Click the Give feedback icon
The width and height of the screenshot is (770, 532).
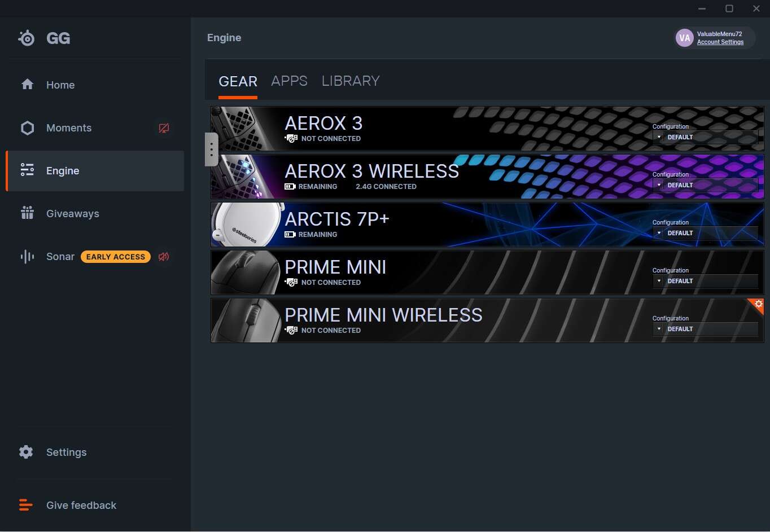click(26, 505)
